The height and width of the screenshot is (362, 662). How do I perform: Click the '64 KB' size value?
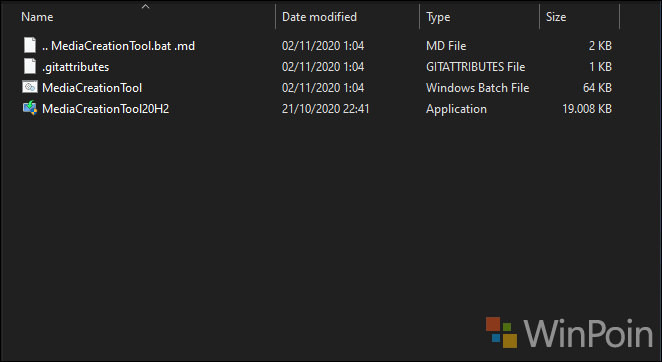click(597, 88)
